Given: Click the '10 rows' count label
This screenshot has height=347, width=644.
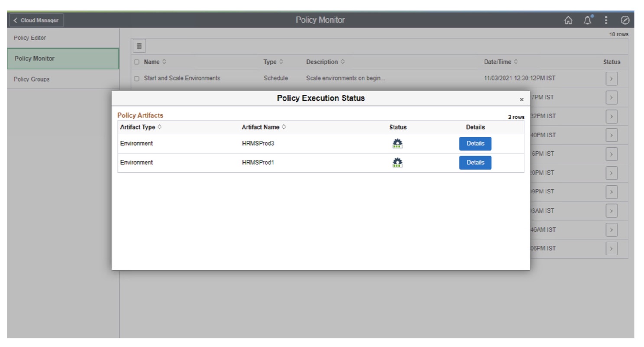Looking at the screenshot, I should click(619, 34).
